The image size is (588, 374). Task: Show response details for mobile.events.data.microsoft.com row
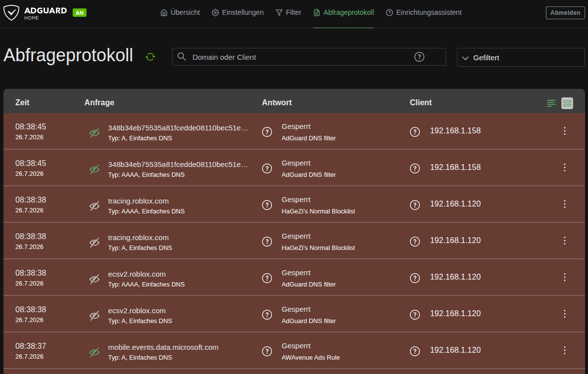(x=267, y=351)
